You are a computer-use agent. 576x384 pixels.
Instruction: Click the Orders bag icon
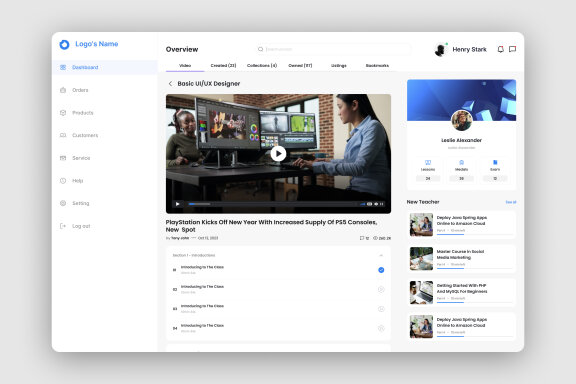pos(63,90)
